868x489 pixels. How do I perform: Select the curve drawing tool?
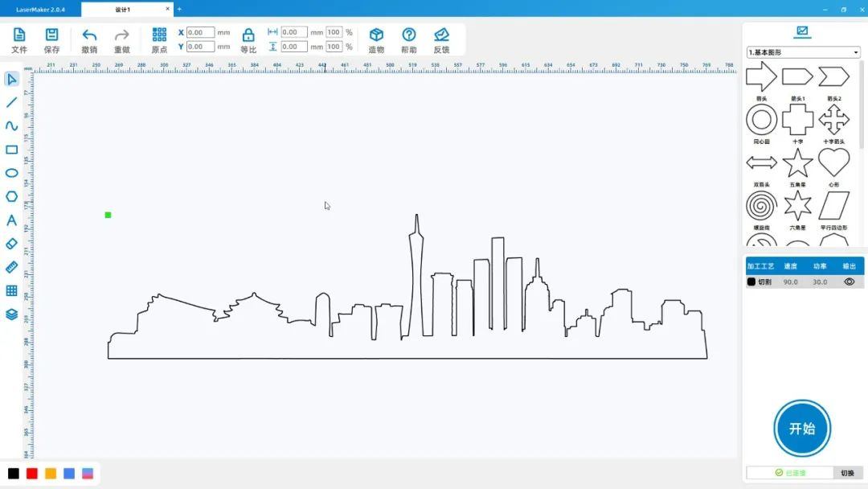tap(12, 125)
